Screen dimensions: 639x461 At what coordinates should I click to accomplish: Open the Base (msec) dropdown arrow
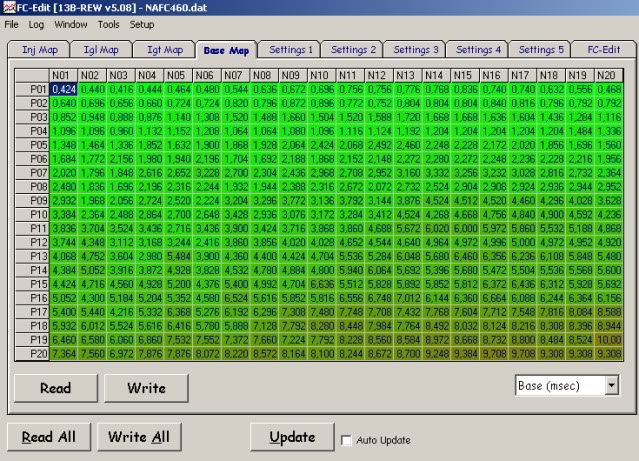pos(611,385)
